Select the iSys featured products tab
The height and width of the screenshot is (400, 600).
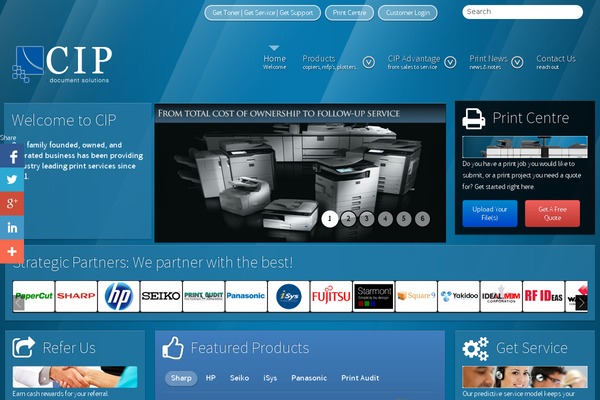[x=270, y=378]
